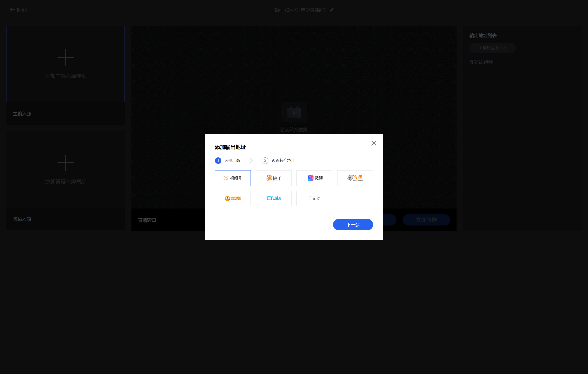Select the 视频号 vendor option

pos(232,178)
